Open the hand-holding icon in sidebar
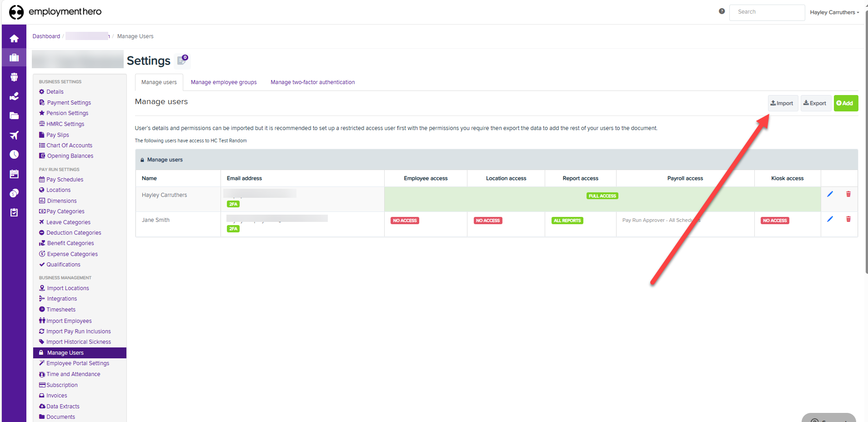Viewport: 868px width, 422px height. [x=14, y=96]
